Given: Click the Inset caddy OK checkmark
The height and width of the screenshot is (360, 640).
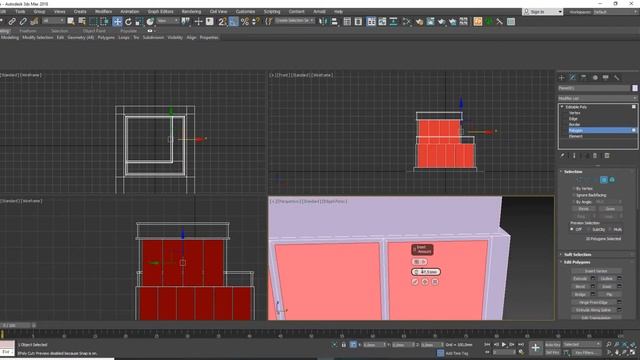Looking at the screenshot, I should (x=415, y=282).
